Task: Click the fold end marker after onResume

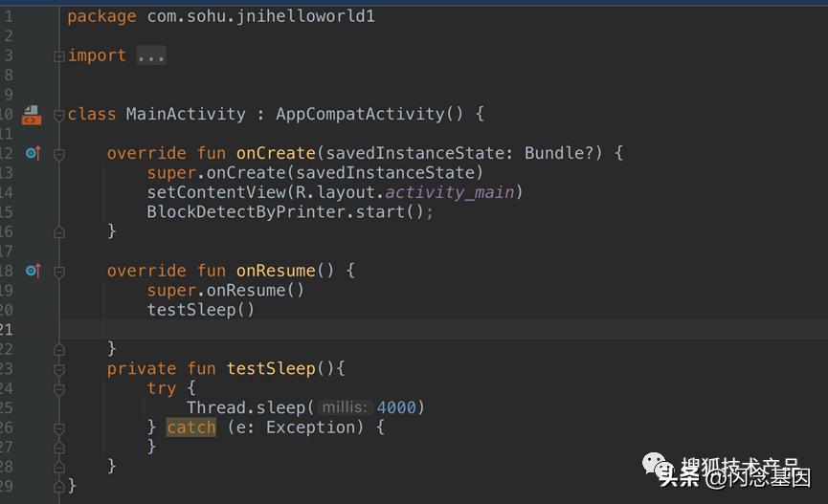Action: (x=59, y=349)
